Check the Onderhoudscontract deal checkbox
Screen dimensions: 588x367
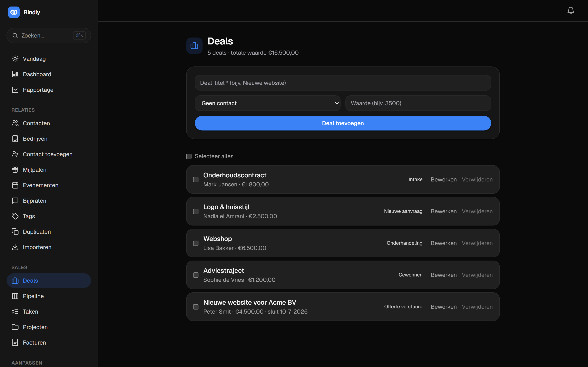(x=196, y=180)
